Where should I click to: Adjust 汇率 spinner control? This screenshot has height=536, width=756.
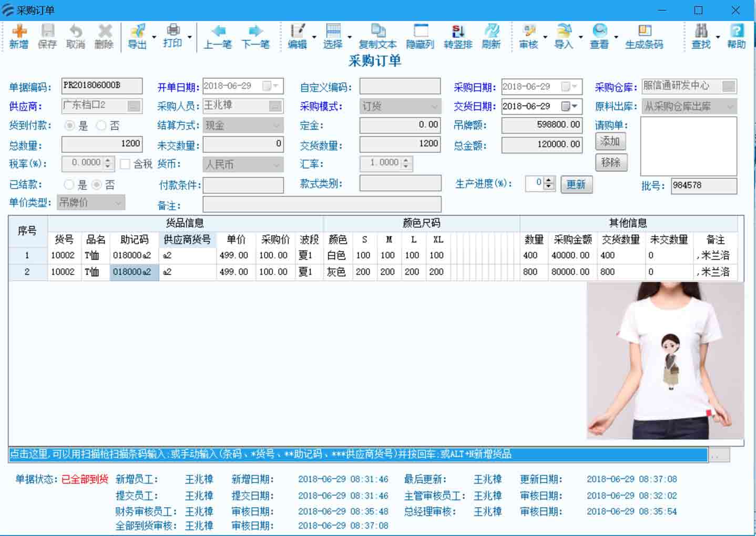tap(406, 163)
